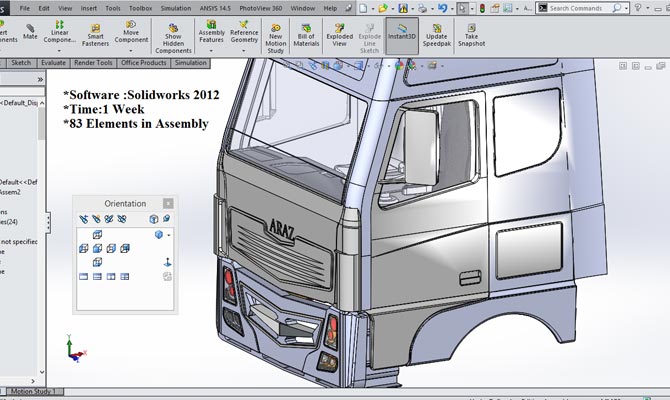670x400 pixels.
Task: Open the Insert menu
Action: (89, 8)
